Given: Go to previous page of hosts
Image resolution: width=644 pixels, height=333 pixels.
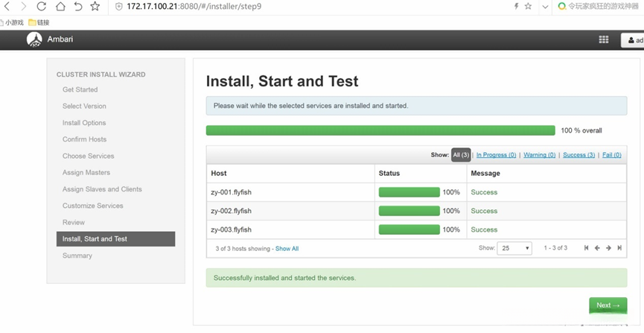Looking at the screenshot, I should [597, 248].
